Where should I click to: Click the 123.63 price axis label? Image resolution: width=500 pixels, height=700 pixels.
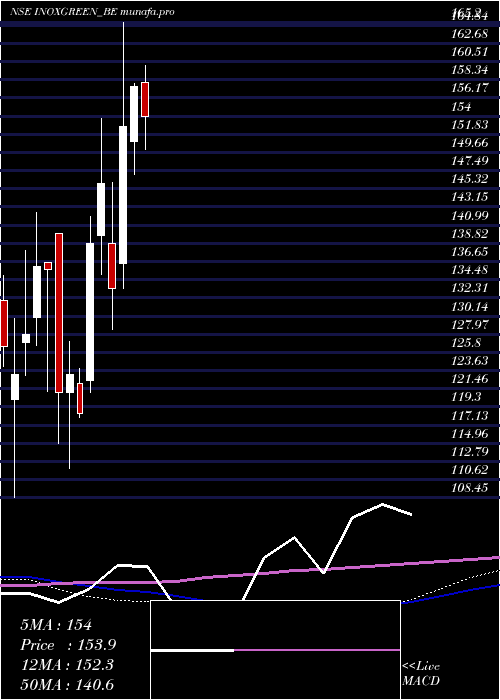pos(469,361)
